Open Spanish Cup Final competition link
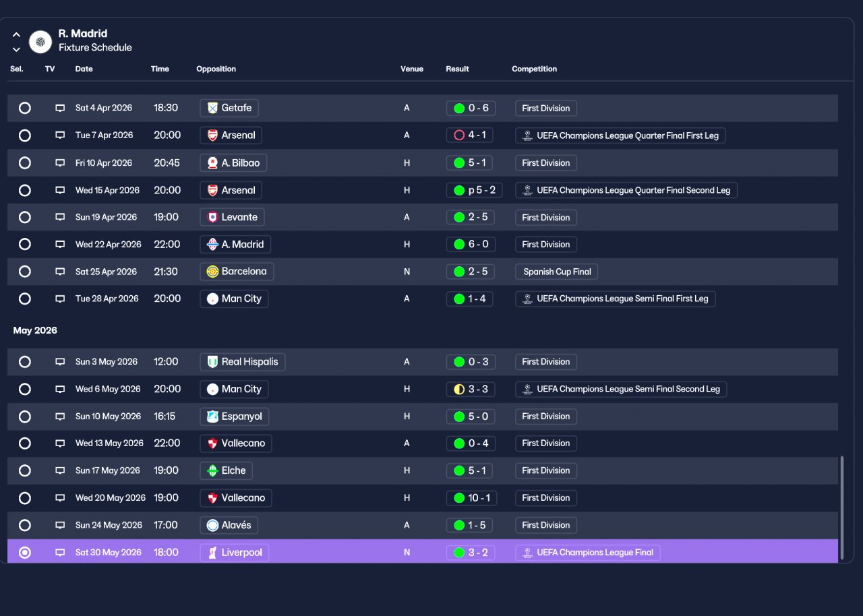The width and height of the screenshot is (863, 616). (557, 272)
